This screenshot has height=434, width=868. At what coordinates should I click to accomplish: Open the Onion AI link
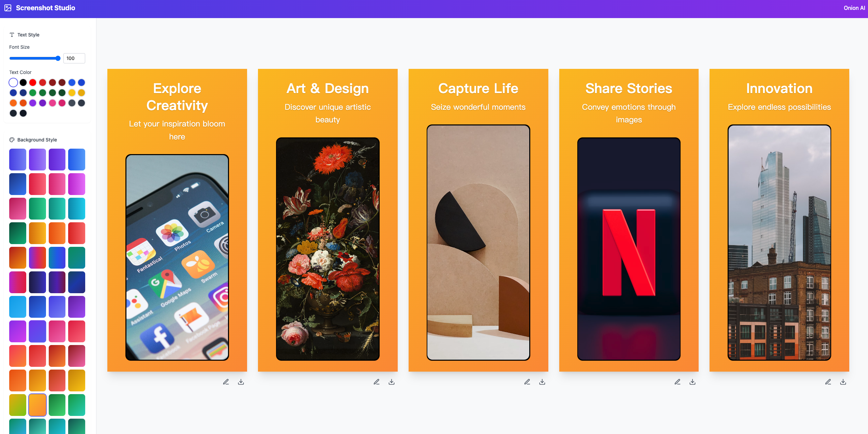tap(854, 8)
